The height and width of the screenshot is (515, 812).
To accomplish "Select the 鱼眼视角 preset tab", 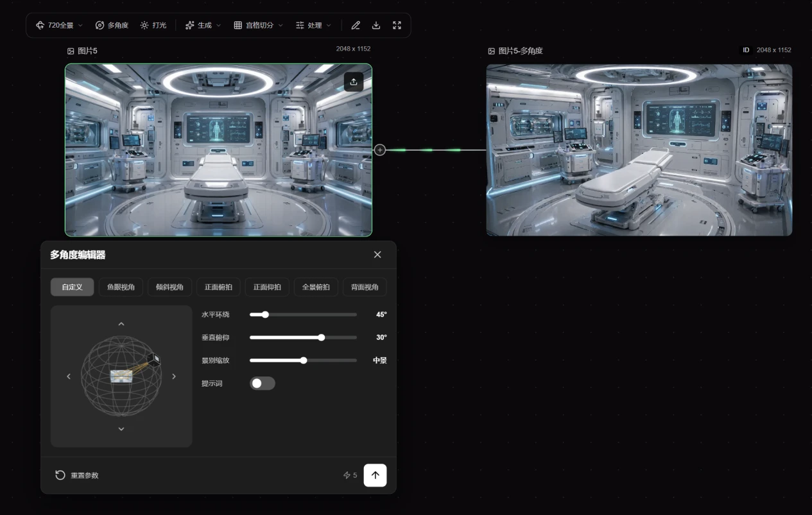I will [x=121, y=287].
